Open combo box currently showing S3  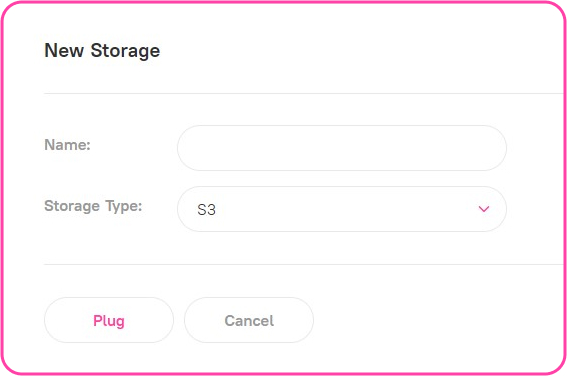tap(342, 209)
